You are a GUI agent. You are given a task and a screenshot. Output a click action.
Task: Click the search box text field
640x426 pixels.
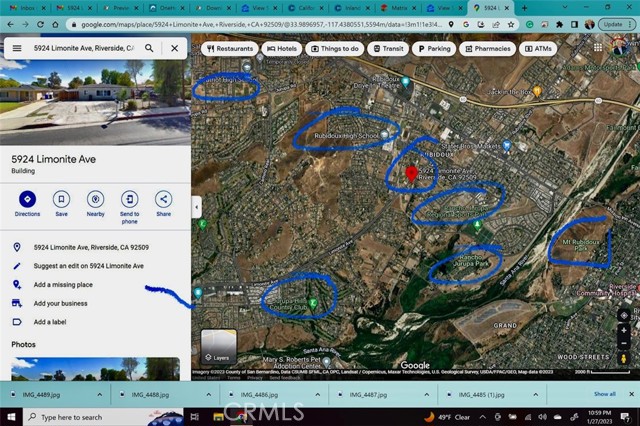[84, 48]
